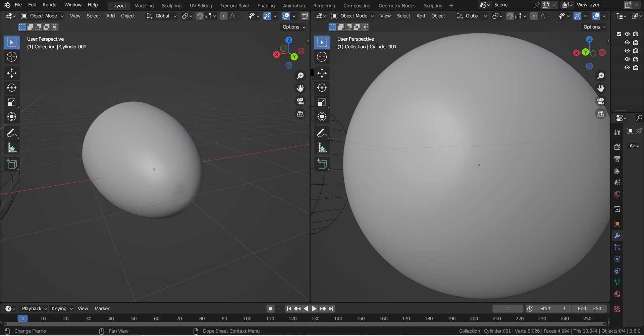Toggle the collection exclude checkbox in Outliner

[x=619, y=34]
